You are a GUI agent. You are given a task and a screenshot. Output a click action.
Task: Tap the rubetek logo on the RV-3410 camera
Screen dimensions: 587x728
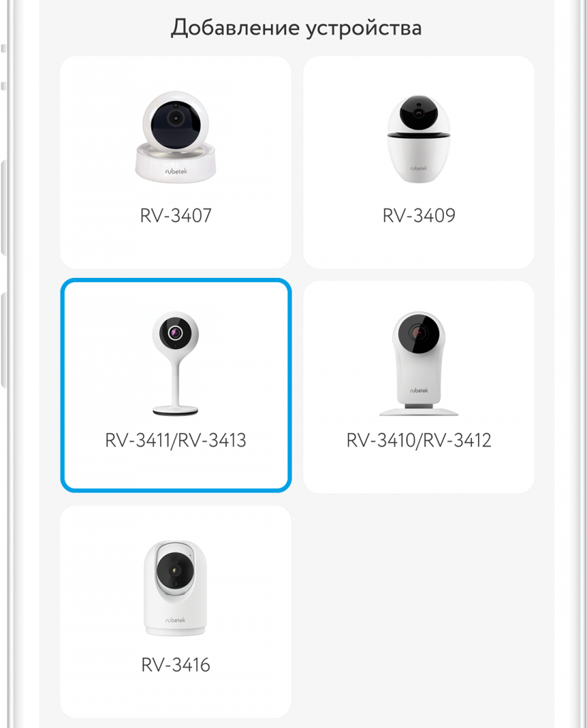pyautogui.click(x=419, y=390)
